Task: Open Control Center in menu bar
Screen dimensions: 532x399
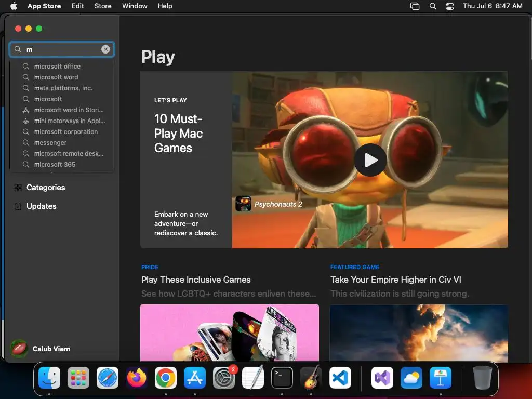Action: click(450, 6)
